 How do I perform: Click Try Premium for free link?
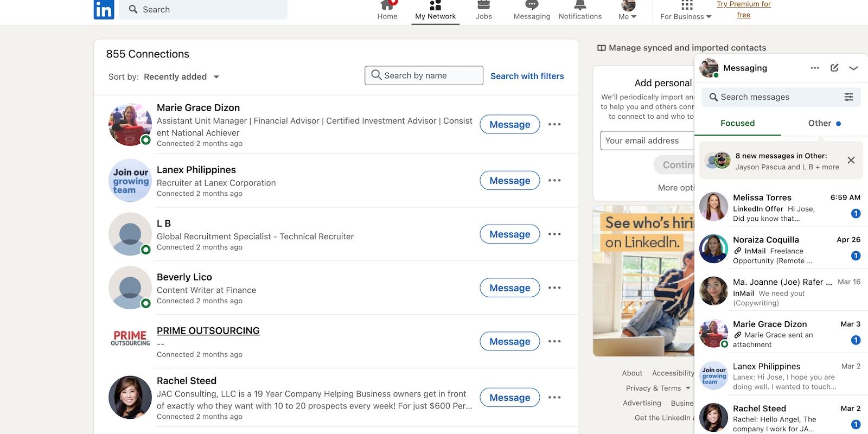click(x=743, y=9)
